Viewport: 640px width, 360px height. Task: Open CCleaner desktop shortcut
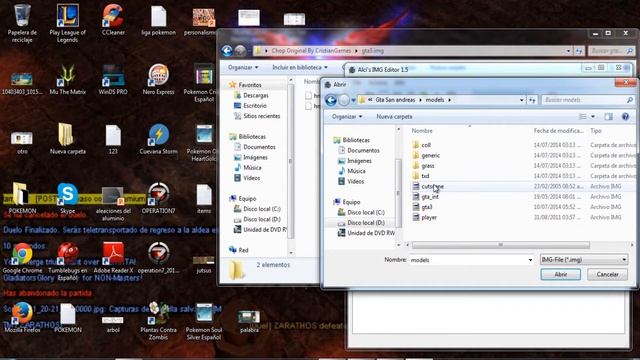113,20
